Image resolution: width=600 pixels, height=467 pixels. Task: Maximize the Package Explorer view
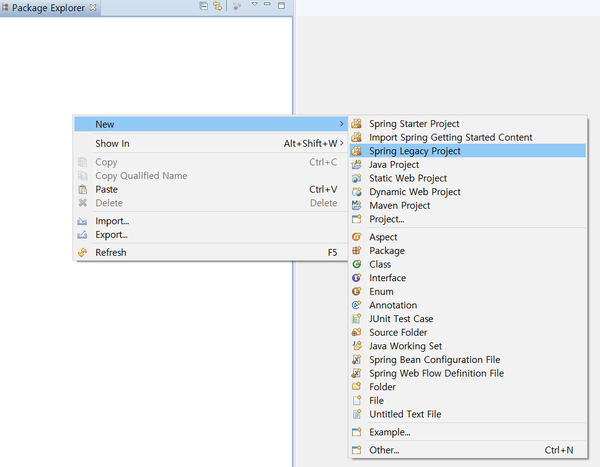[281, 5]
